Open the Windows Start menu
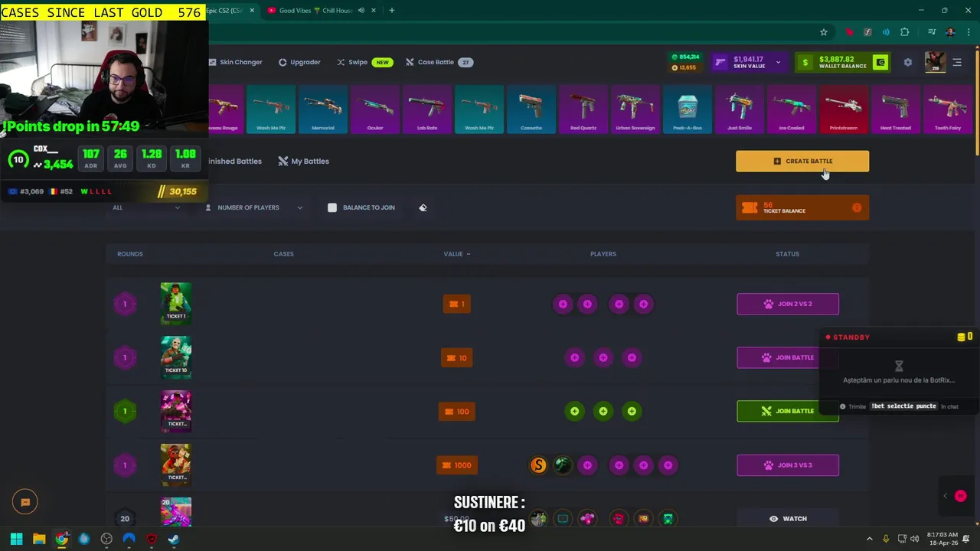This screenshot has width=980, height=551. click(x=16, y=539)
